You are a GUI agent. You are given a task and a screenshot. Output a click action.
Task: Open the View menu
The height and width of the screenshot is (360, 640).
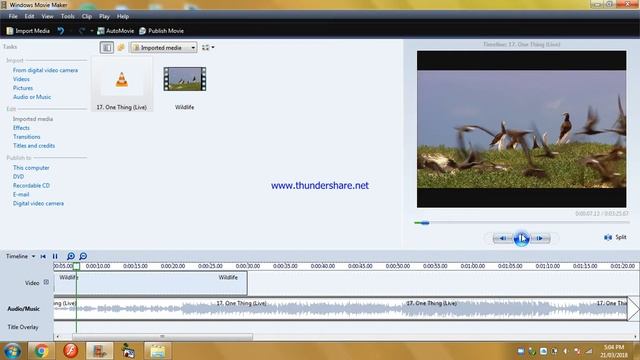47,16
